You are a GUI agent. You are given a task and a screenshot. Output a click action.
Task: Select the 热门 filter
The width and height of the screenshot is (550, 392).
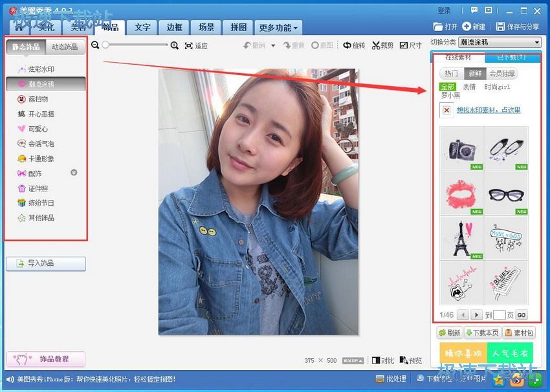click(452, 73)
